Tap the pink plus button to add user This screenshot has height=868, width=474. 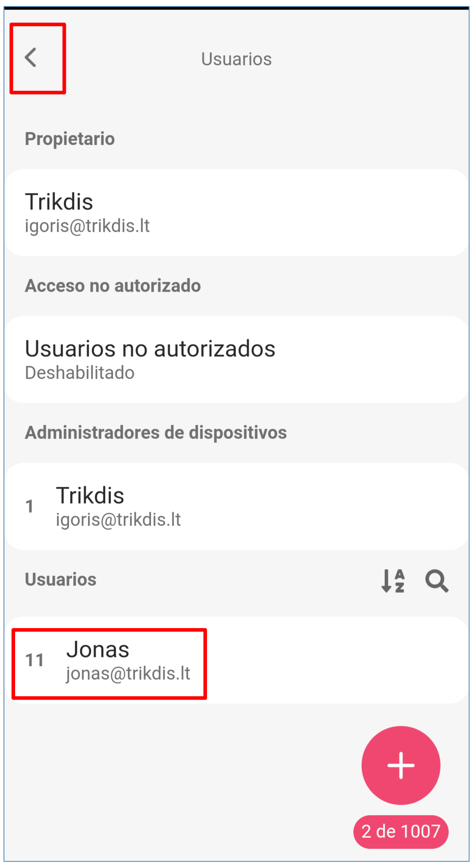point(401,765)
